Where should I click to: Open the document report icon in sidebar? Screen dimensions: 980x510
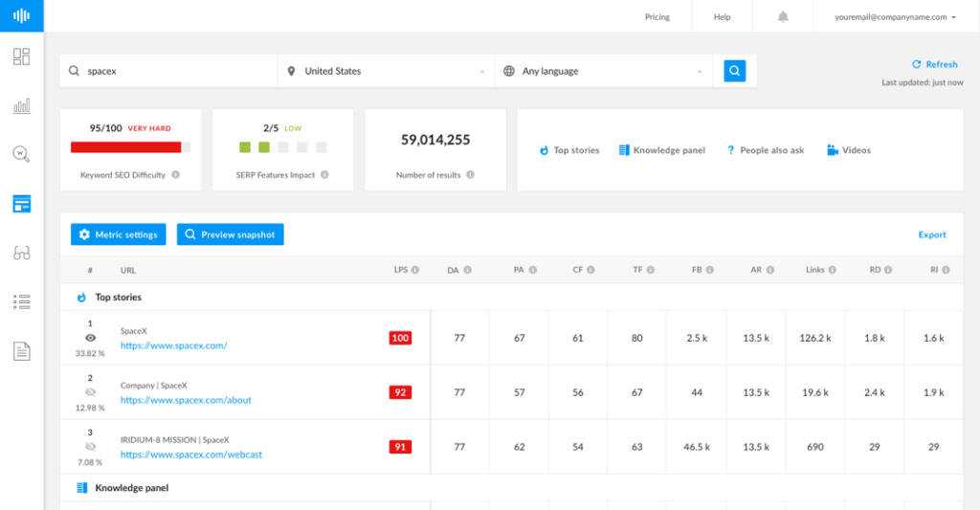(x=21, y=351)
